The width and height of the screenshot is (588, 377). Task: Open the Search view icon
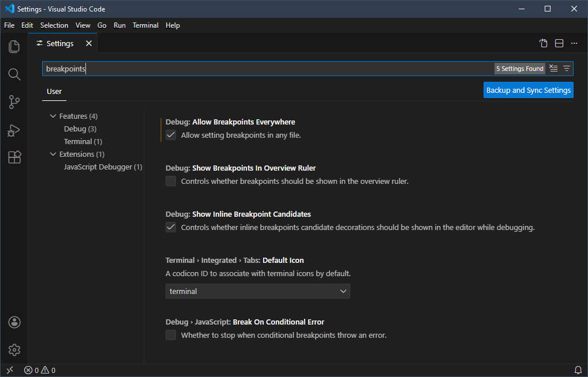click(14, 74)
